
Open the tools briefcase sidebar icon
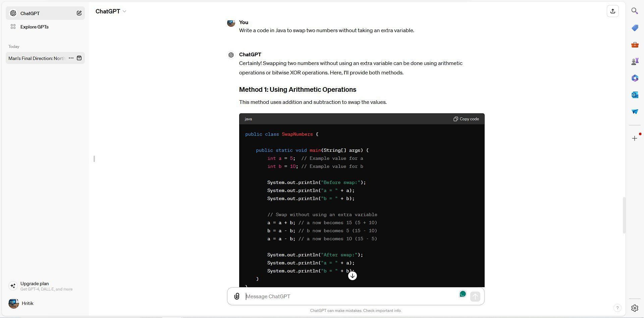[x=635, y=45]
